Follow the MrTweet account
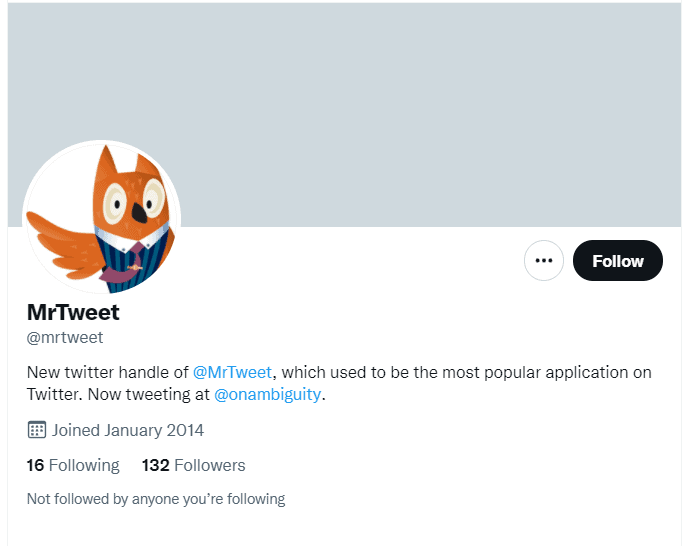 click(617, 260)
